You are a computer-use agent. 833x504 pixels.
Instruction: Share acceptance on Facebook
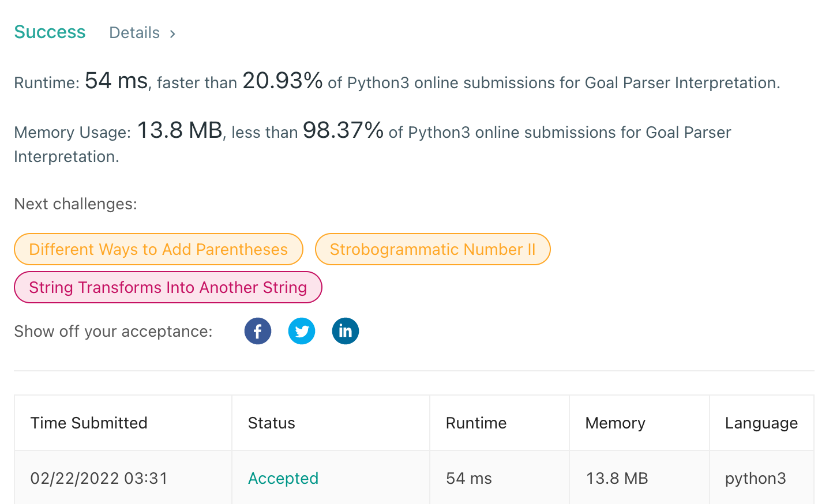click(x=257, y=331)
